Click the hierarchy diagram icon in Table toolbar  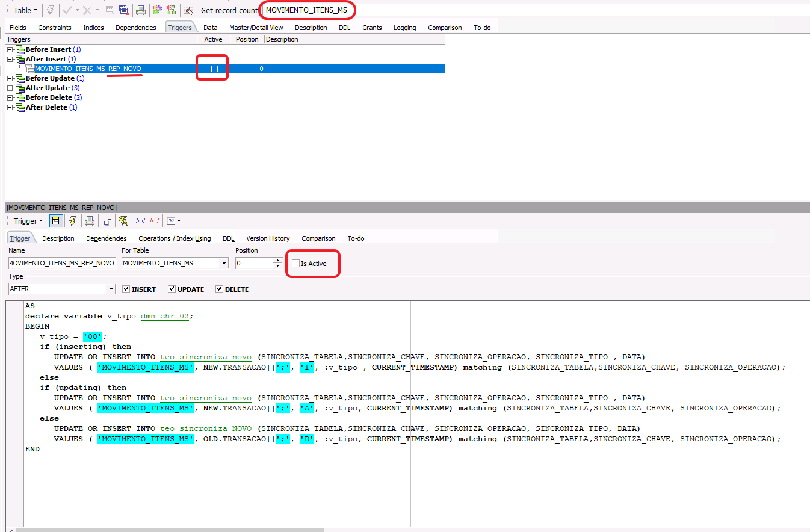[x=171, y=10]
